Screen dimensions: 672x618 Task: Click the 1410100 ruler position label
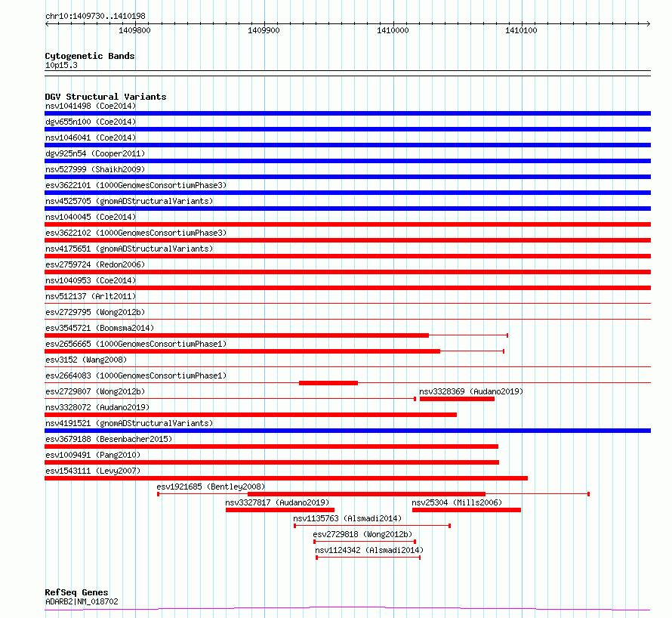coord(521,30)
